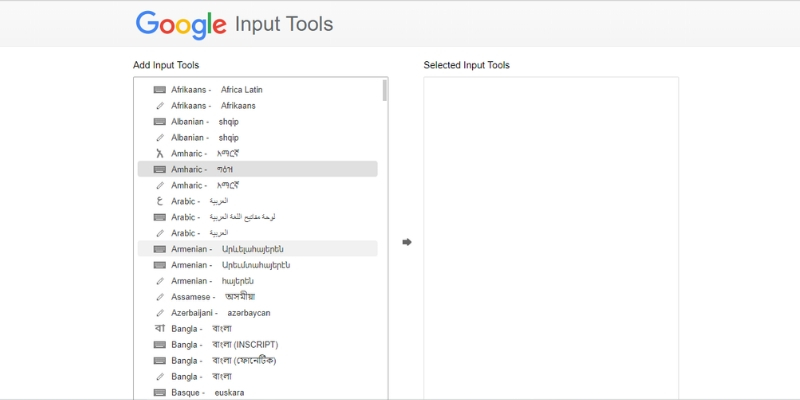The width and height of the screenshot is (800, 400).
Task: Click the Add Input Tools list scrollbar thumb
Action: tap(384, 90)
